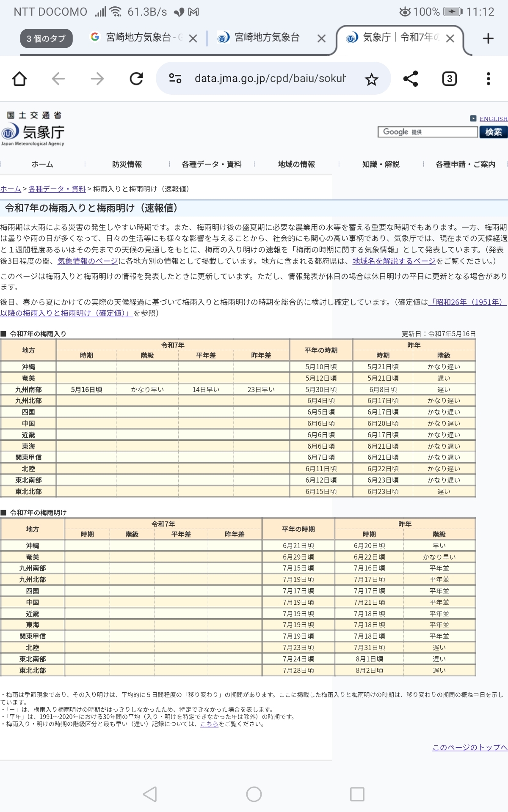Go back with the left arrow icon
The width and height of the screenshot is (508, 812).
coord(58,79)
